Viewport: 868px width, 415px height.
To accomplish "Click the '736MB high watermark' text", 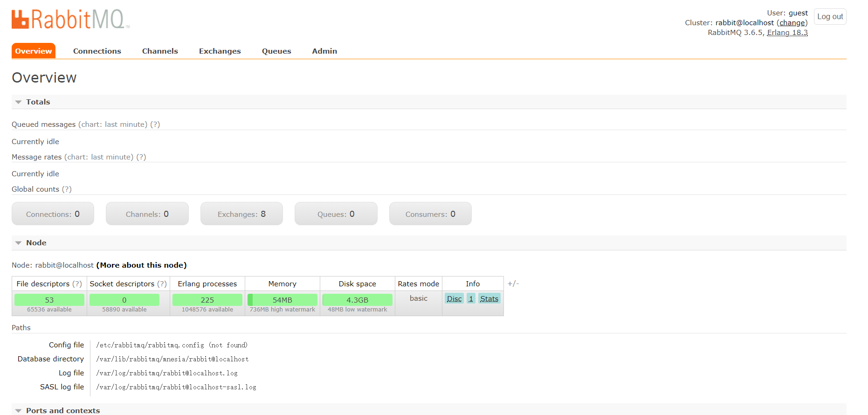I will (282, 309).
